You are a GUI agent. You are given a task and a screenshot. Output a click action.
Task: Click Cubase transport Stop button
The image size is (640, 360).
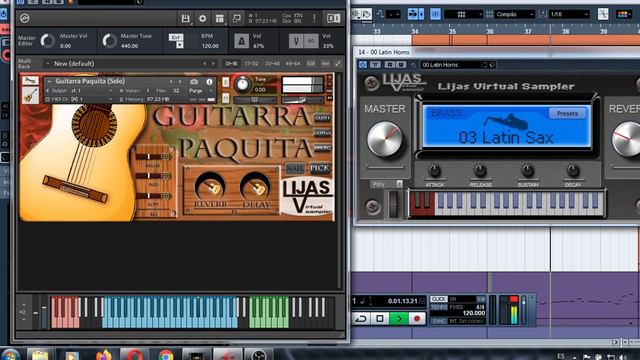(380, 318)
